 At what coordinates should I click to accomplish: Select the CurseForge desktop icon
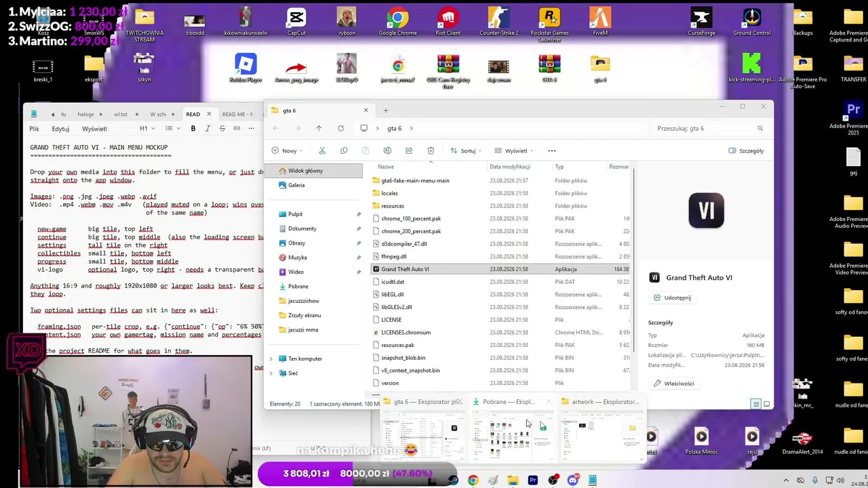701,21
